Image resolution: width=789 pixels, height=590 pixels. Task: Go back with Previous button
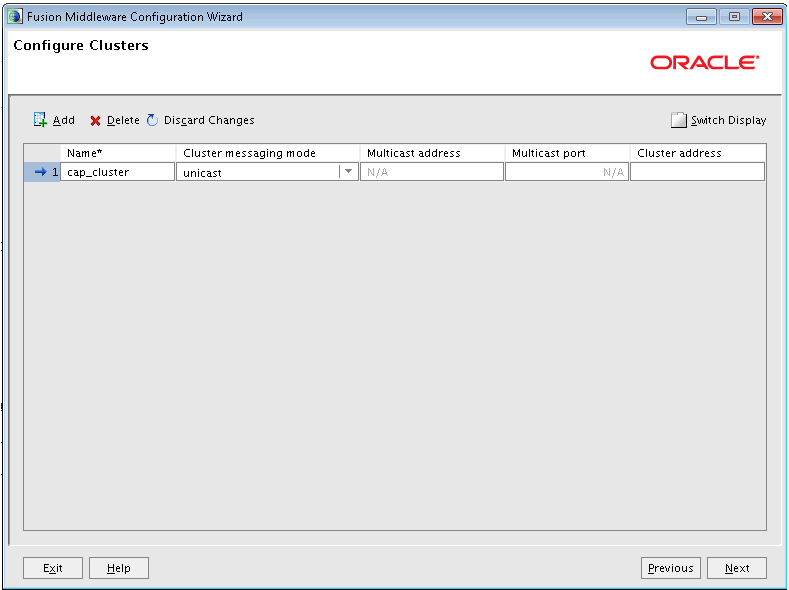(671, 568)
